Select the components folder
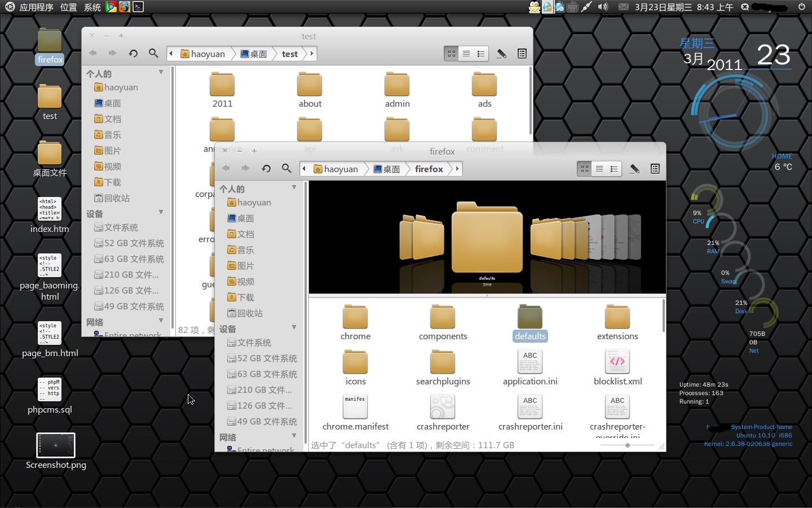The image size is (812, 508). (x=443, y=323)
